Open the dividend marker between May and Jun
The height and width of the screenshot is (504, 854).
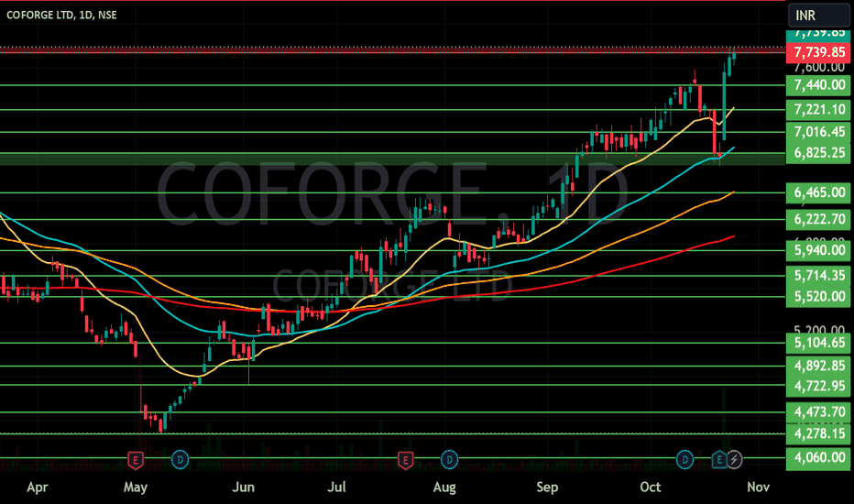click(180, 460)
